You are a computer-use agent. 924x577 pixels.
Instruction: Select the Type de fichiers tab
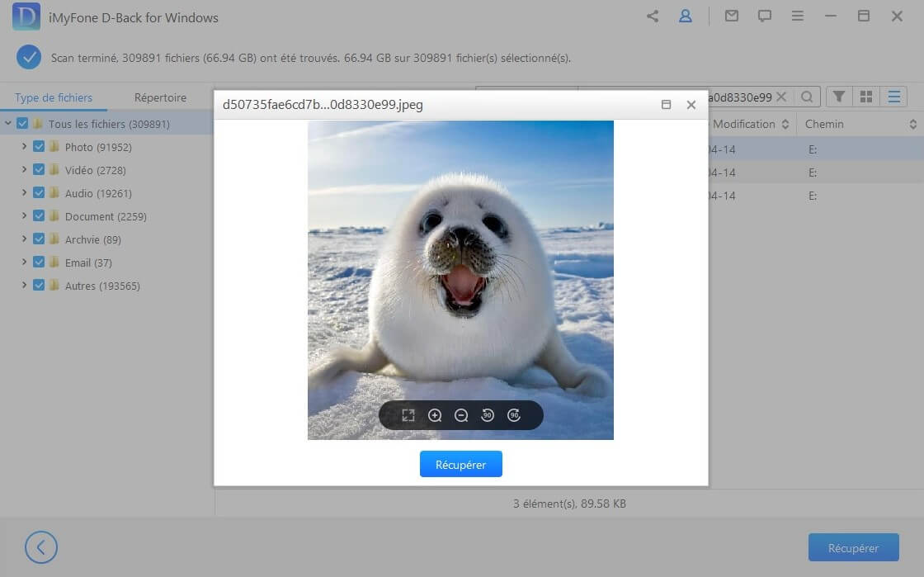(54, 97)
